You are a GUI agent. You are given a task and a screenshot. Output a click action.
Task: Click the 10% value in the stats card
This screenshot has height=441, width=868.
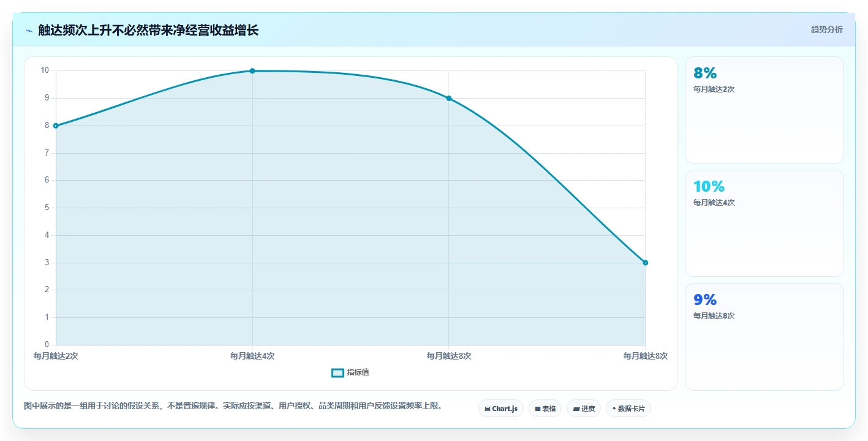[709, 186]
